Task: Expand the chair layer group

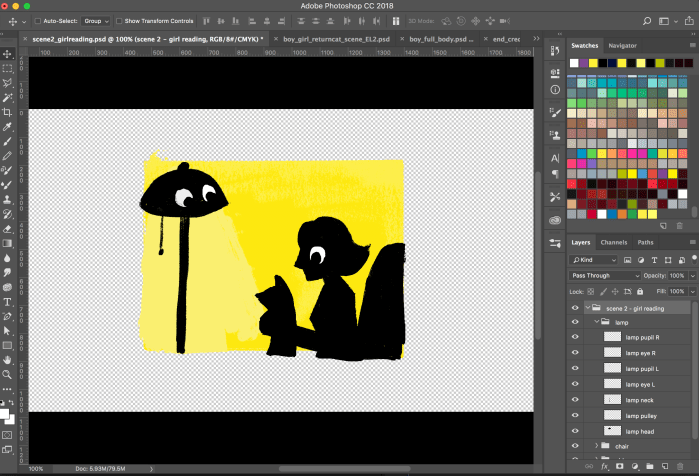Action: click(597, 446)
